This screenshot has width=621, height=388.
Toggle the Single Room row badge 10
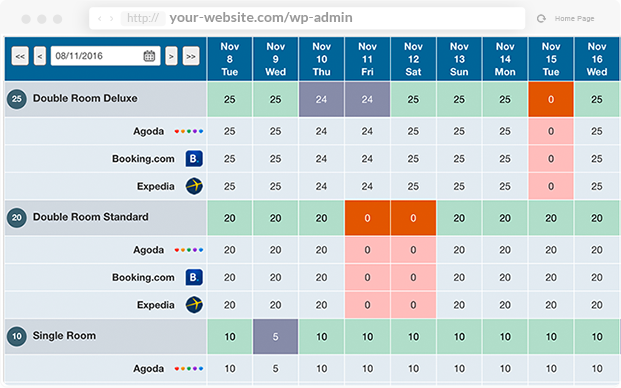click(17, 336)
